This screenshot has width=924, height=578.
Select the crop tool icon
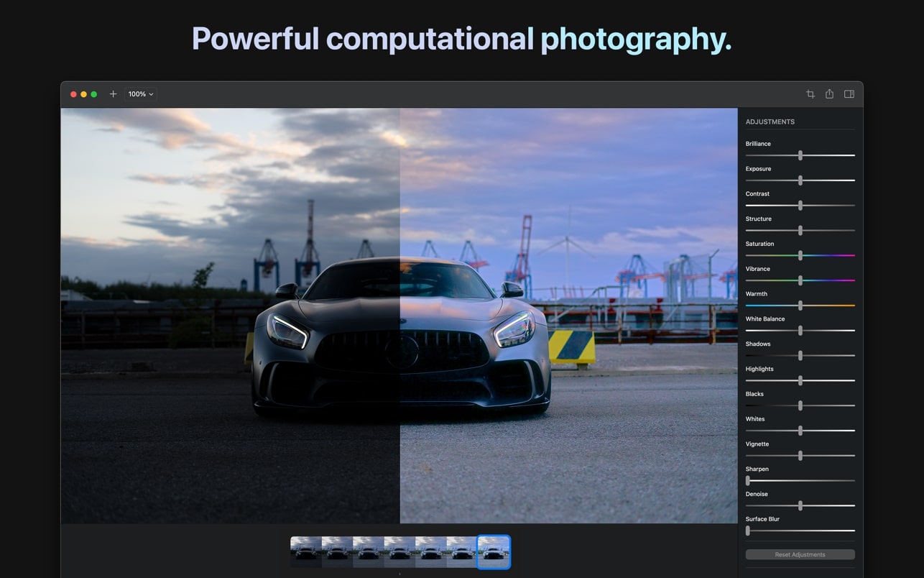(810, 94)
